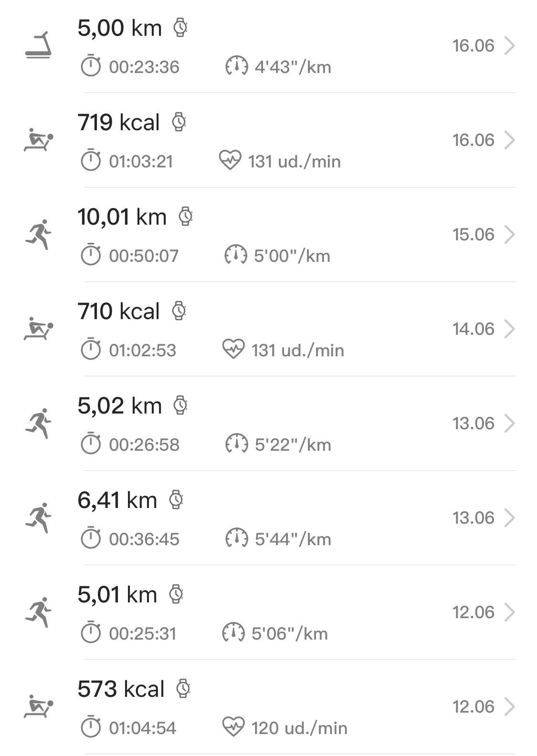
Task: Select the 5,01 km run distance
Action: (117, 595)
